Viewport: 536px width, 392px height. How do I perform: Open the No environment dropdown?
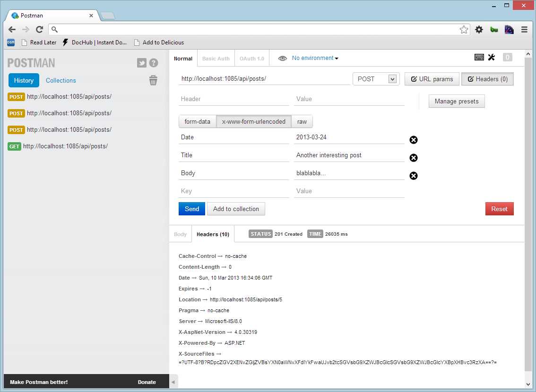coord(315,58)
